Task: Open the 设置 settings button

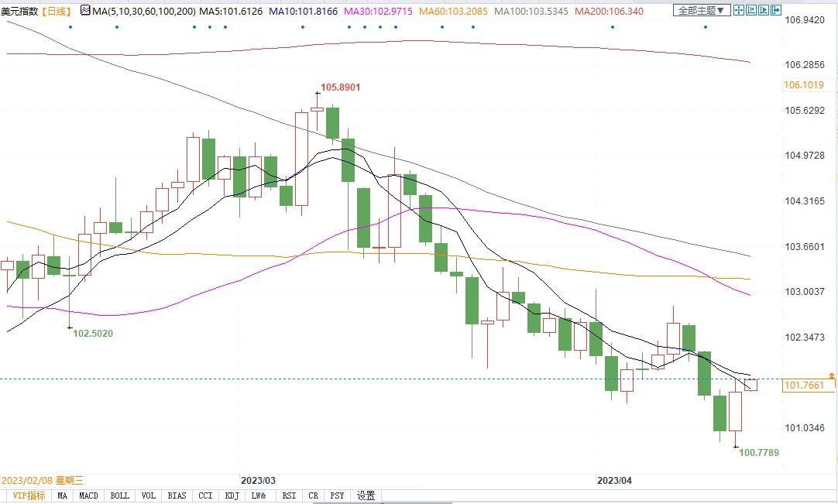Action: [366, 496]
